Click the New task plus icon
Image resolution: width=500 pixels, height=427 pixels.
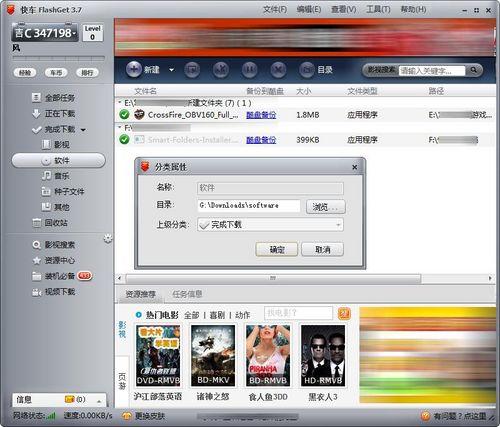point(134,69)
